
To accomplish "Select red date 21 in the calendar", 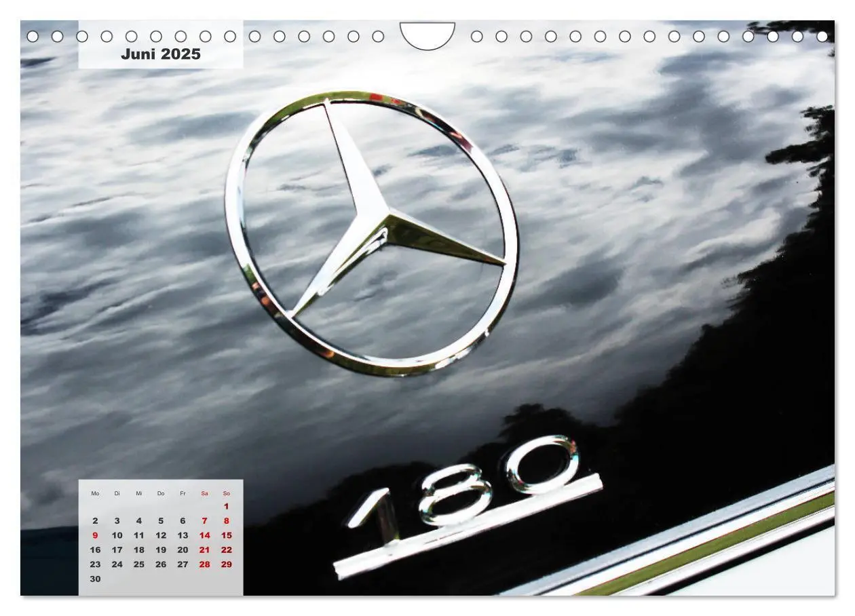I will point(204,550).
